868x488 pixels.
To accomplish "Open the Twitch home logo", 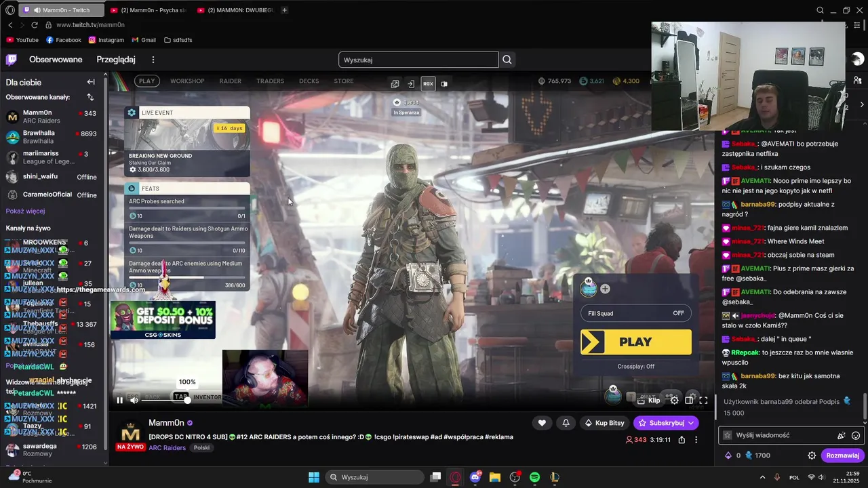I will [12, 60].
